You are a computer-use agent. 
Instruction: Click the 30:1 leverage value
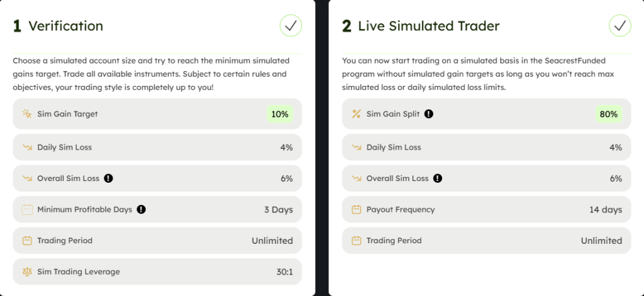pos(285,271)
